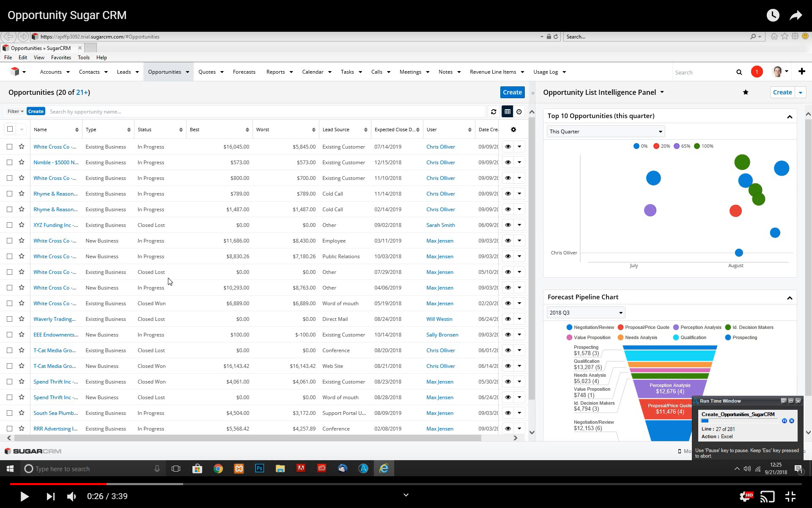Preview the Waverly Trading row eye icon
812x508 pixels.
tap(507, 319)
